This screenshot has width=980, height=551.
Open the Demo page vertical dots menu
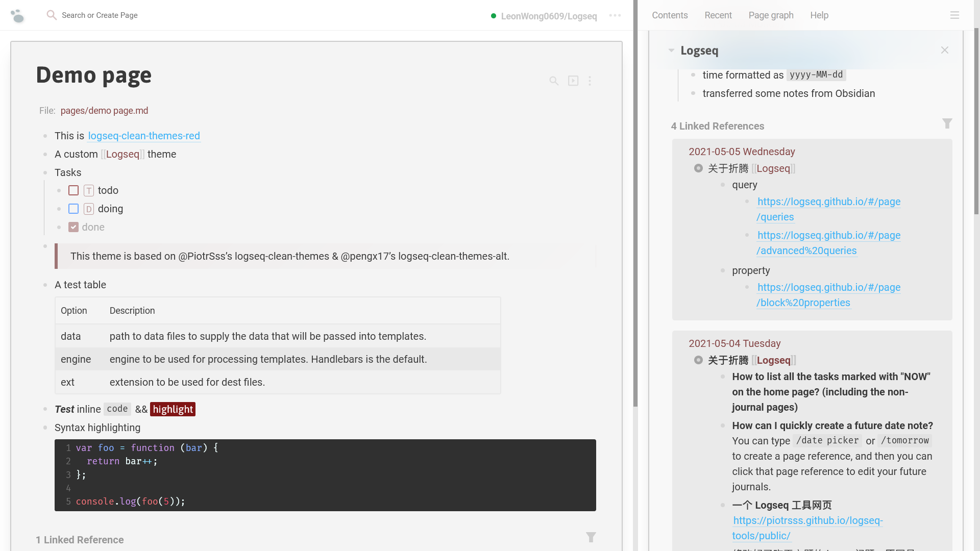pos(590,81)
